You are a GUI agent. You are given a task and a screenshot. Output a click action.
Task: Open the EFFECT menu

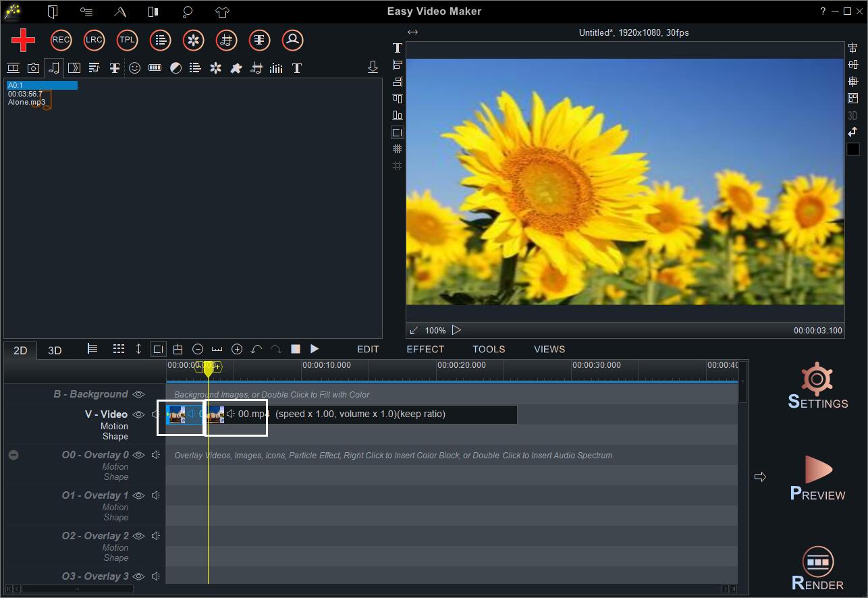(x=425, y=349)
